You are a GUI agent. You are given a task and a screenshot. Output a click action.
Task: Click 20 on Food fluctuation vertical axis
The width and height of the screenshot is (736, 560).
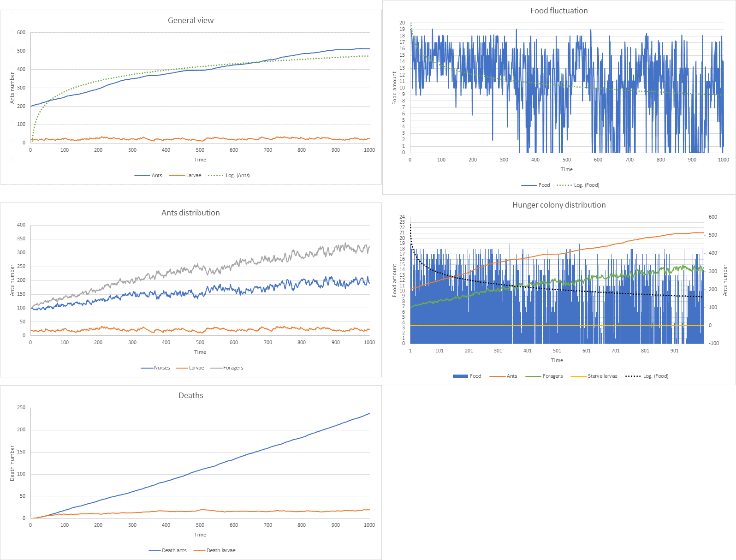coord(402,23)
